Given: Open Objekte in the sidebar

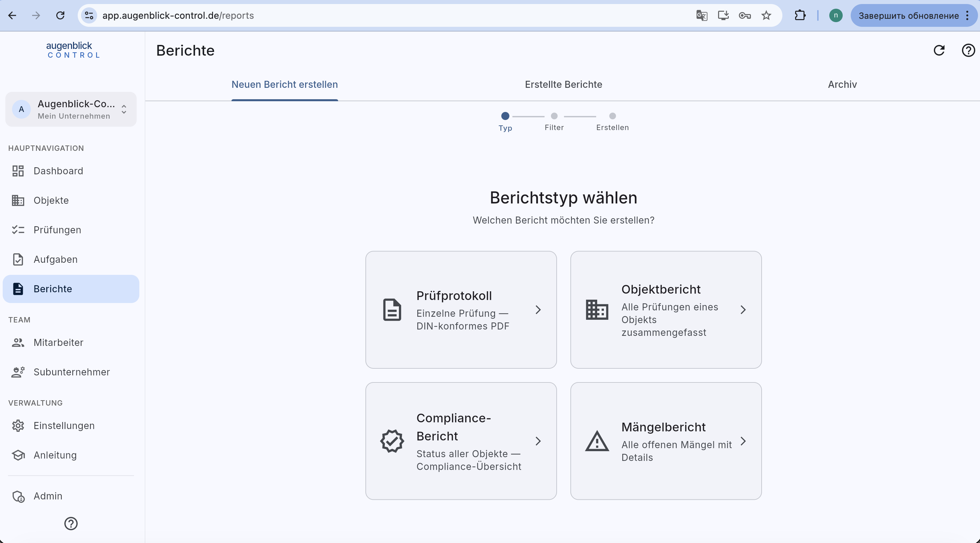Looking at the screenshot, I should [71, 200].
